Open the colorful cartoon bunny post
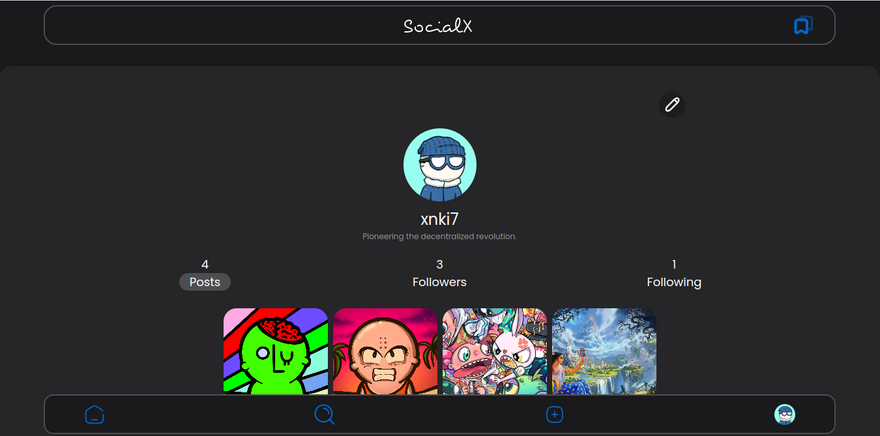The height and width of the screenshot is (436, 880). pos(494,351)
